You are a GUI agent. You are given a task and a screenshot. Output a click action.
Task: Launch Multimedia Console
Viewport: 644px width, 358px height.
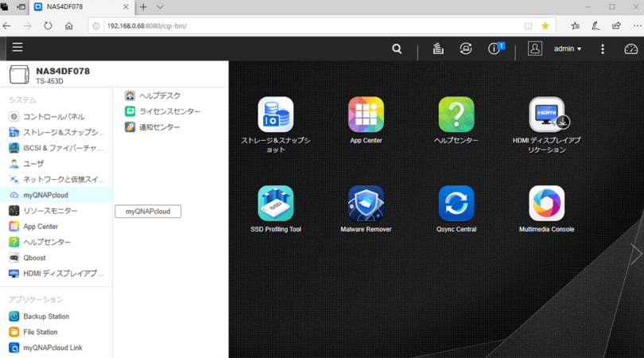(546, 204)
